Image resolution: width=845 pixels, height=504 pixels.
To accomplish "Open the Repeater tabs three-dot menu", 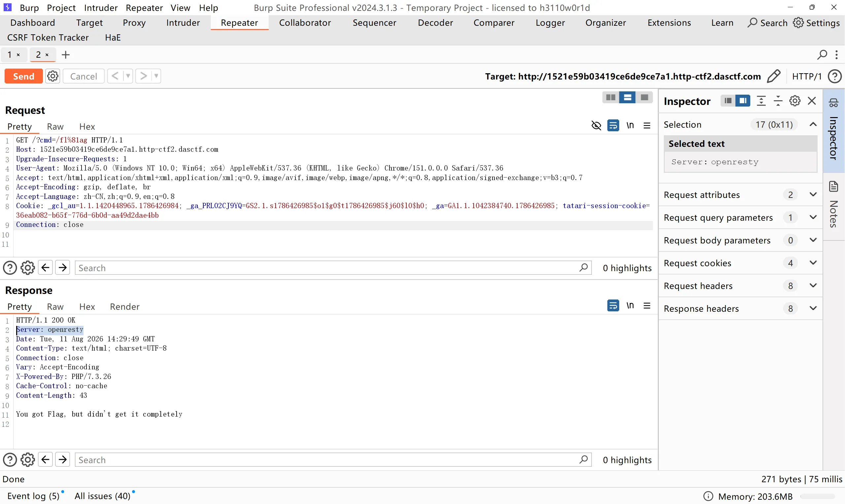I will pos(836,54).
